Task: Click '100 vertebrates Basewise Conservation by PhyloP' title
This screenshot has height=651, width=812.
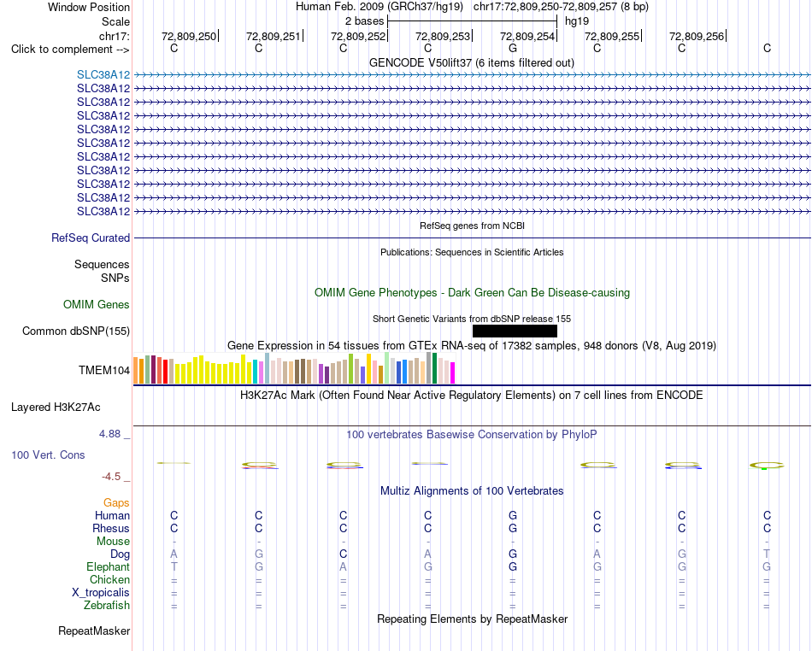Action: (x=471, y=434)
